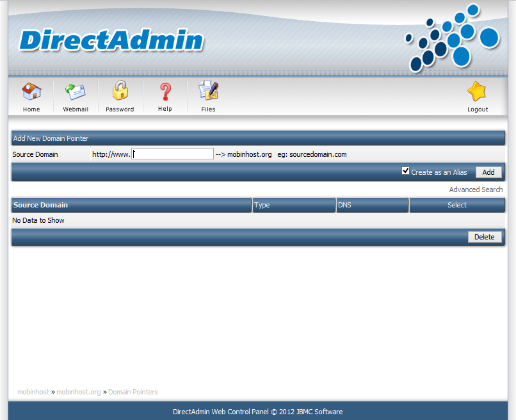Click DirectAdmin Web Control Panel footer text
The width and height of the screenshot is (516, 420).
pos(257,412)
